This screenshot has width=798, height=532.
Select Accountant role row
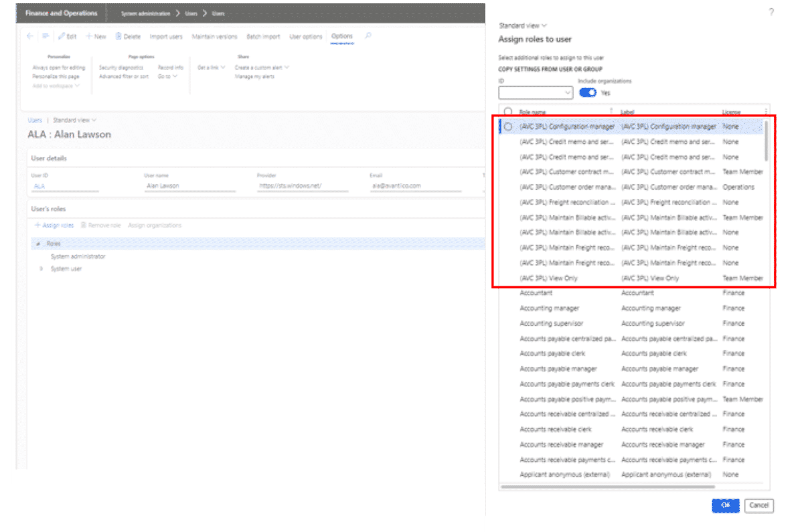631,293
